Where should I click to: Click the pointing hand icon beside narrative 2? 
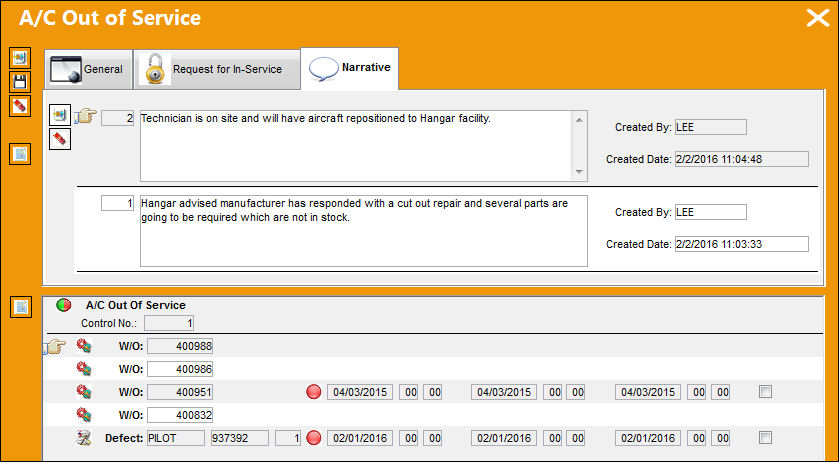click(x=86, y=116)
